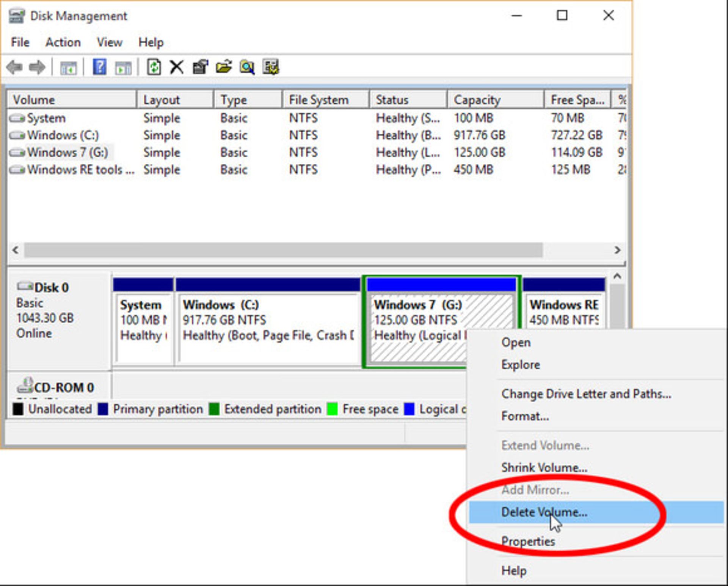Screen dimensions: 728x586
Task: Click the Windows 7 (G:) volume drive icon
Action: click(x=17, y=152)
